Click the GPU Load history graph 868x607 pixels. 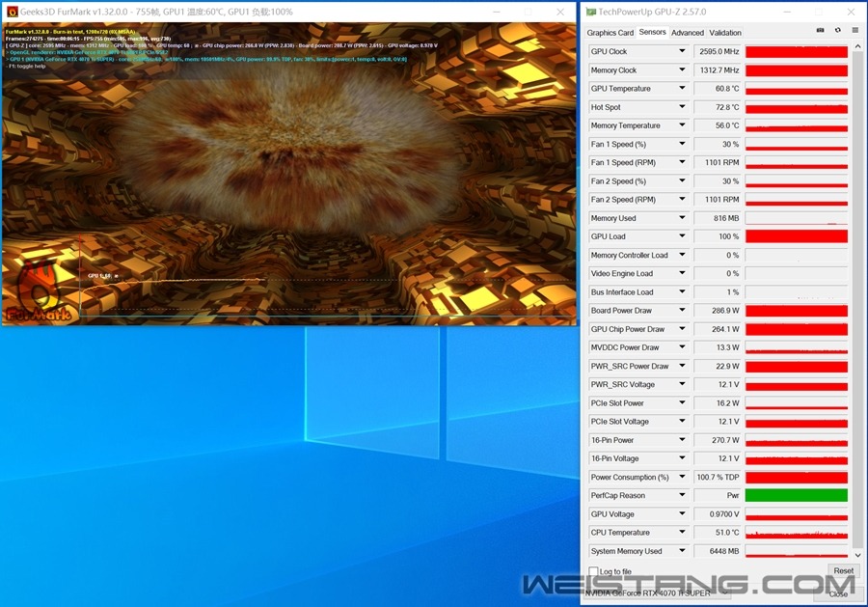click(x=796, y=236)
